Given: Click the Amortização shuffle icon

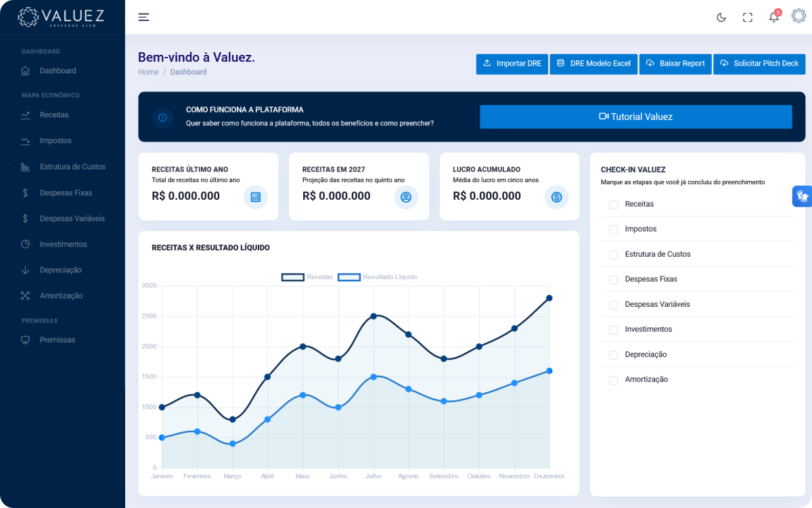Looking at the screenshot, I should [x=25, y=296].
